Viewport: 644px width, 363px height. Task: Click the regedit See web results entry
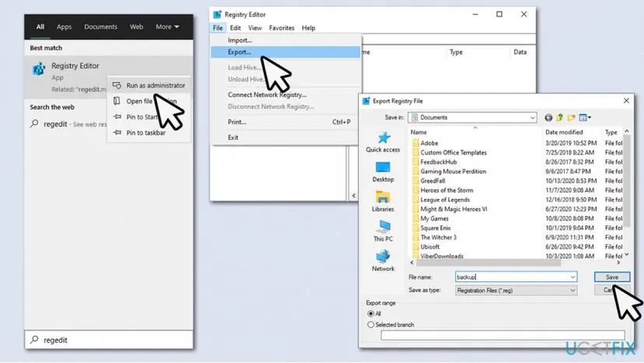(x=68, y=124)
